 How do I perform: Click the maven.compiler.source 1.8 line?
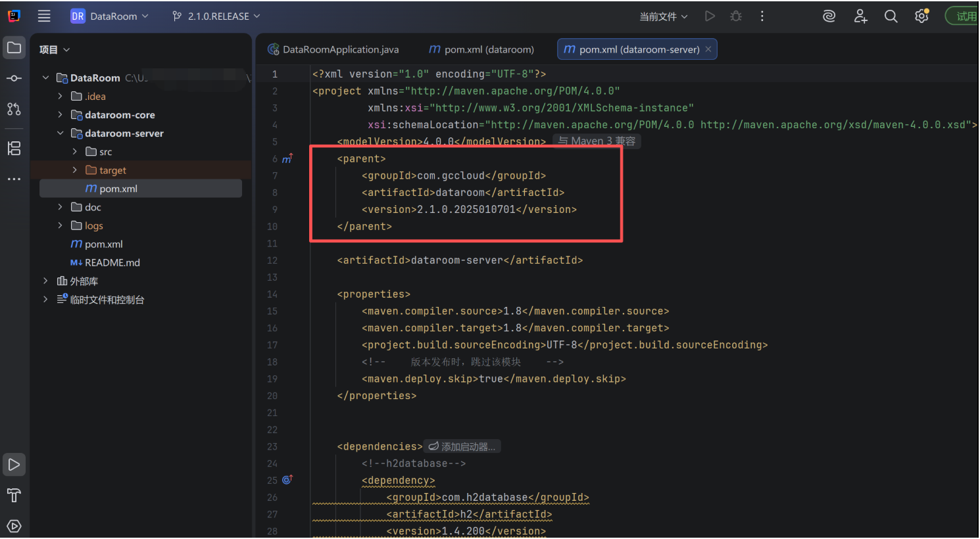(x=515, y=312)
